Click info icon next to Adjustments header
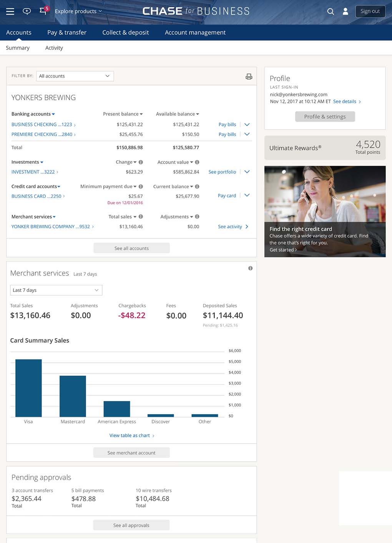The width and height of the screenshot is (392, 543). 197,217
